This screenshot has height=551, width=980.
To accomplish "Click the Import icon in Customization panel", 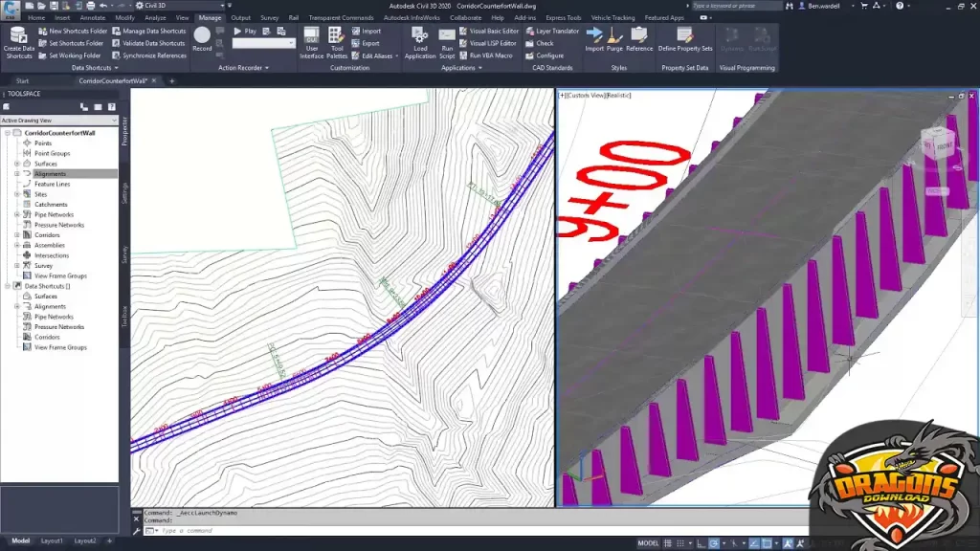I will click(358, 31).
